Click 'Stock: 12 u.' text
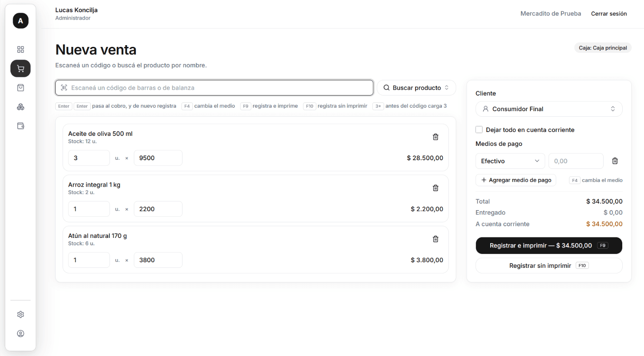 point(83,142)
